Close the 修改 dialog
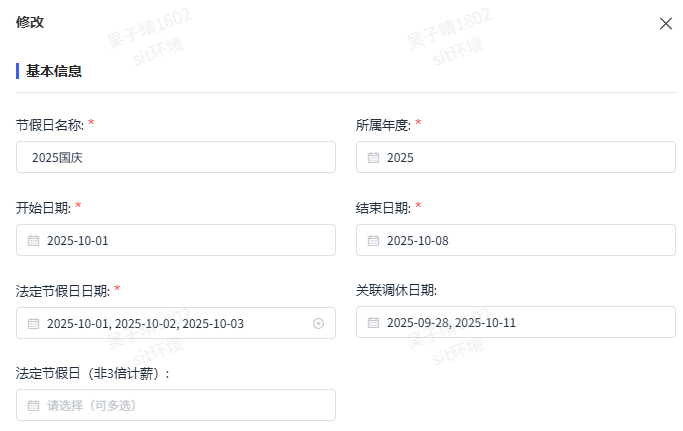 tap(666, 23)
